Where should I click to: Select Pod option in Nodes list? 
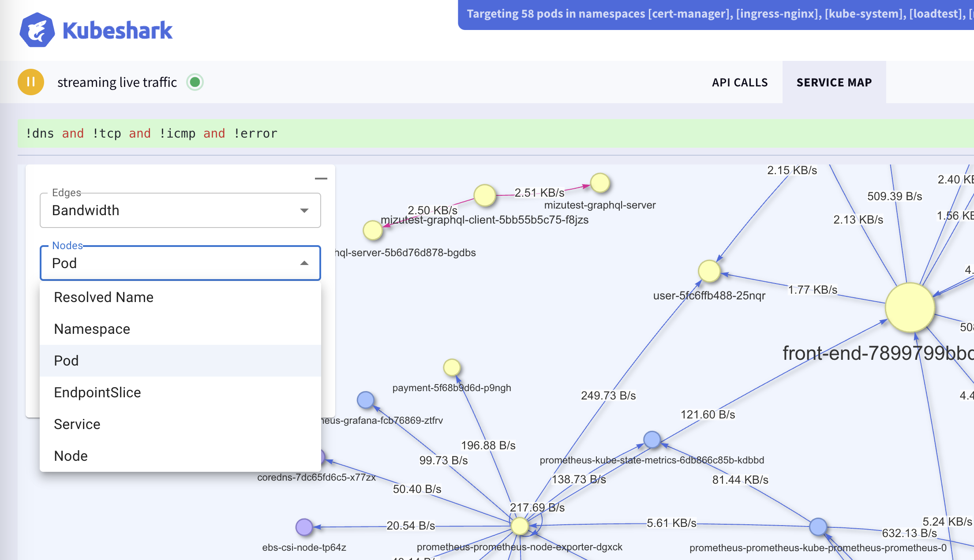pyautogui.click(x=180, y=361)
